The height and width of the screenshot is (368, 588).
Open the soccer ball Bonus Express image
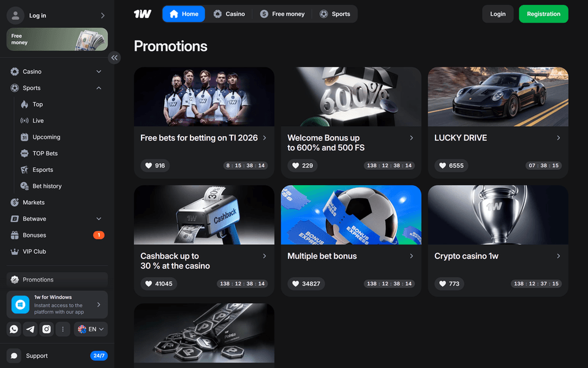(x=351, y=215)
